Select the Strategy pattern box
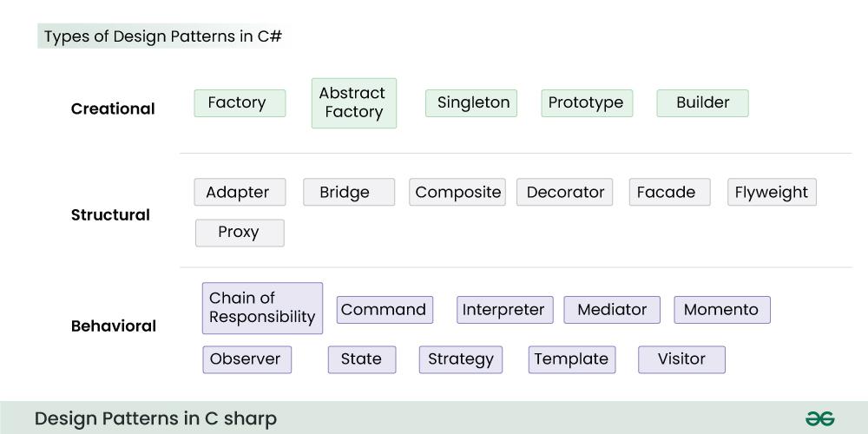 (x=461, y=359)
